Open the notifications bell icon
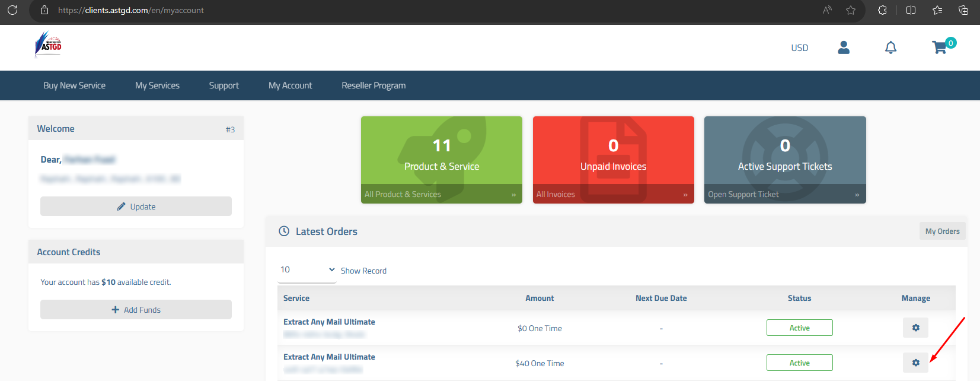 coord(890,47)
